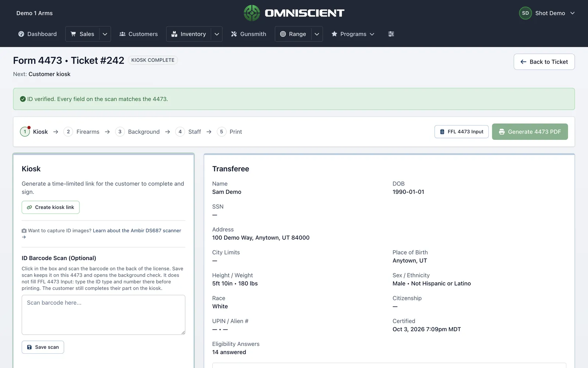Expand the Range dropdown arrow
588x368 pixels.
click(x=317, y=34)
